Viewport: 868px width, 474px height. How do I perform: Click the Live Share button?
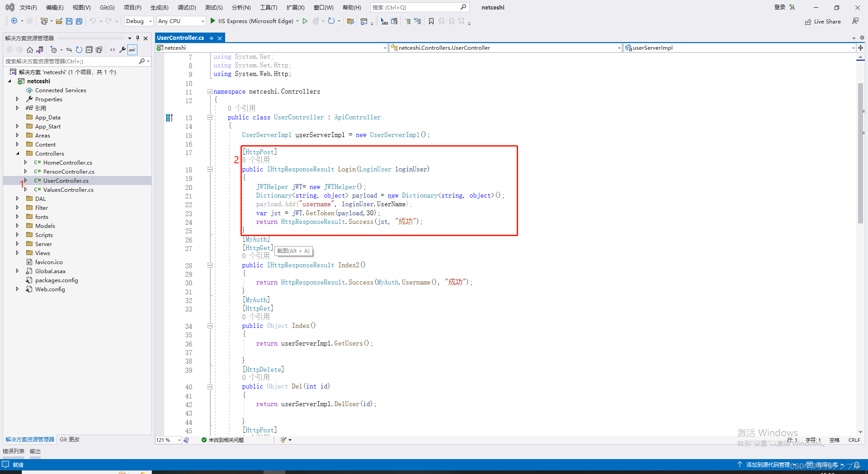coord(823,21)
